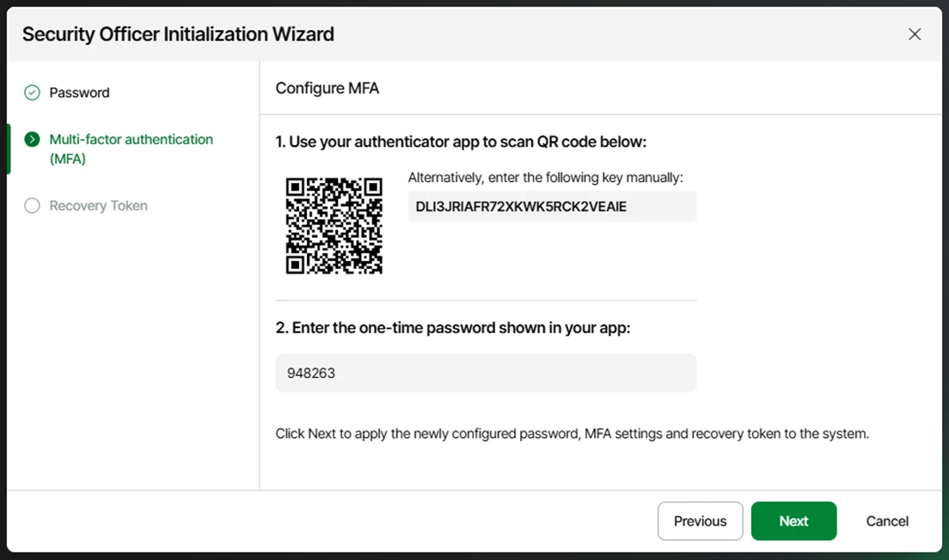Click the empty circle beside Recovery Token
This screenshot has width=949, height=560.
[x=32, y=206]
